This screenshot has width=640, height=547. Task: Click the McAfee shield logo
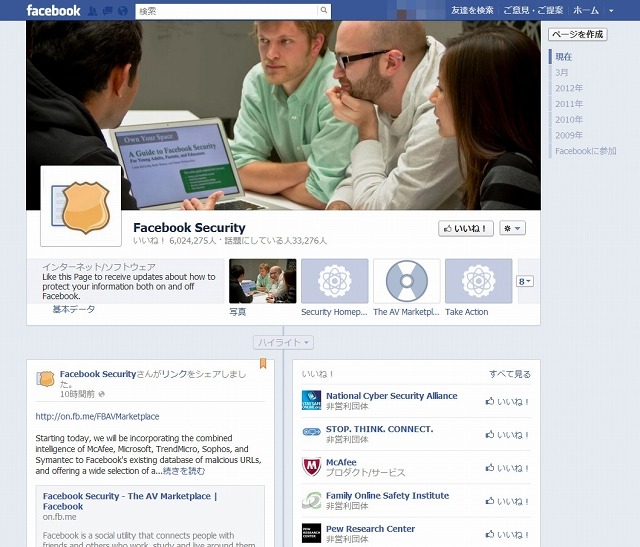pyautogui.click(x=311, y=466)
